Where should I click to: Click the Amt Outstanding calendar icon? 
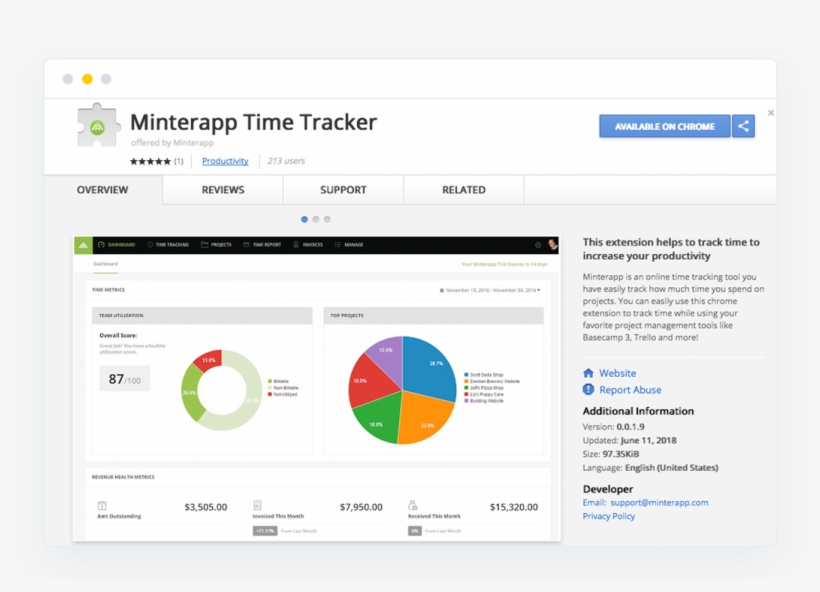(x=102, y=505)
